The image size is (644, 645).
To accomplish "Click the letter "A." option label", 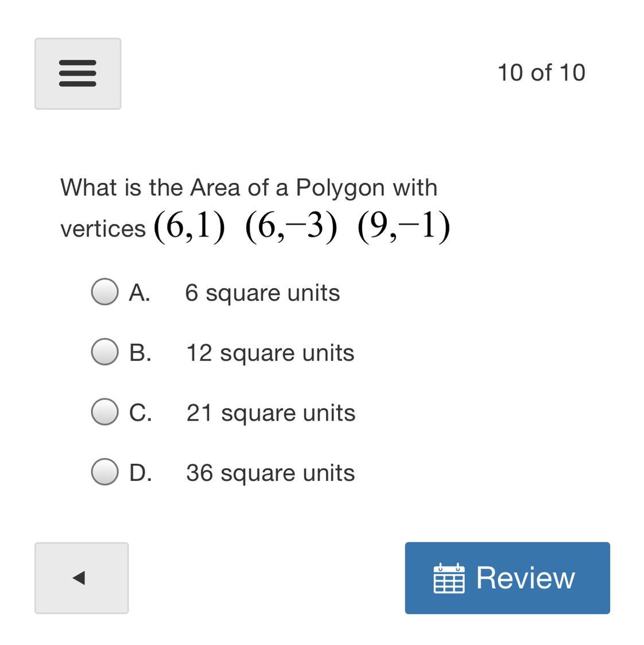I will click(139, 293).
